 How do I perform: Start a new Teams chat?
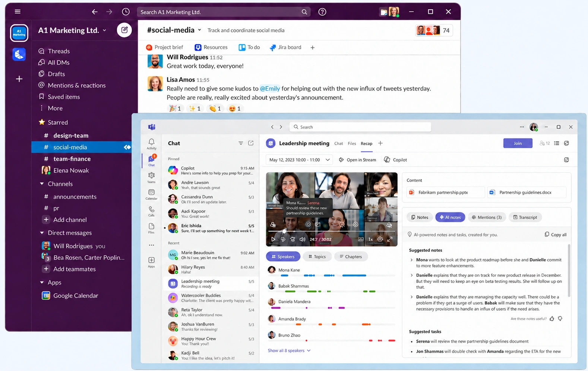[x=251, y=143]
